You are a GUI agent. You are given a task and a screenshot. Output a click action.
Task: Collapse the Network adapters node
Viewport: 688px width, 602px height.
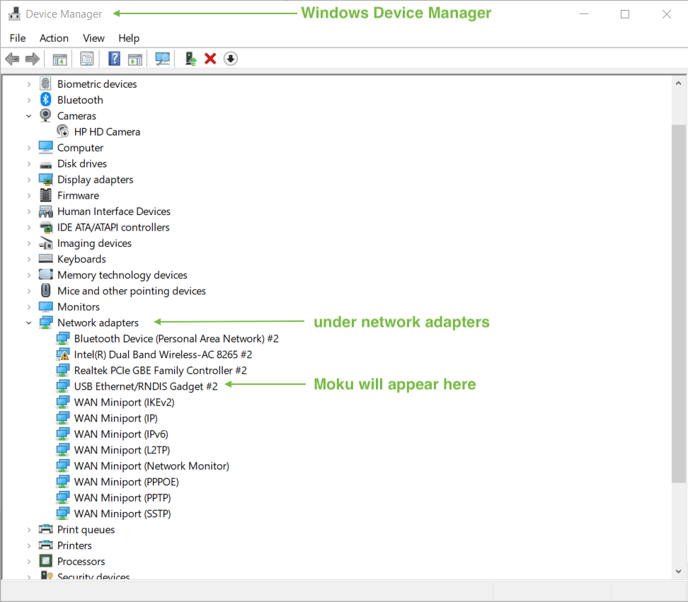(x=29, y=322)
